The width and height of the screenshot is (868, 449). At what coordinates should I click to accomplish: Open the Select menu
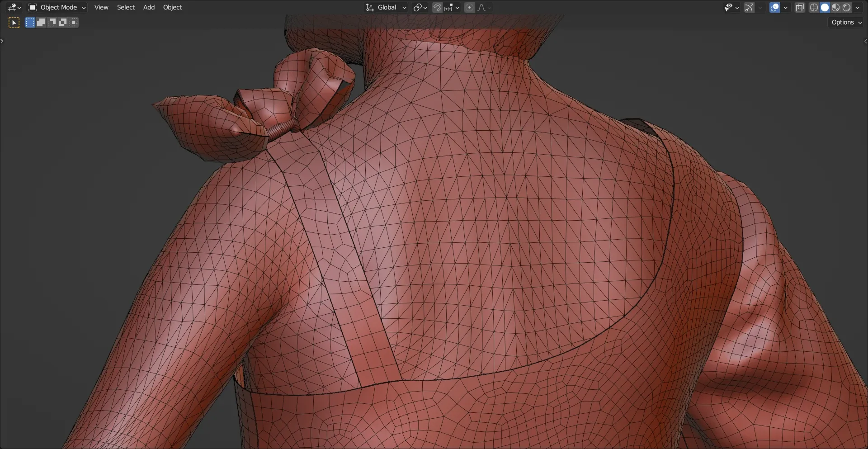click(x=126, y=7)
